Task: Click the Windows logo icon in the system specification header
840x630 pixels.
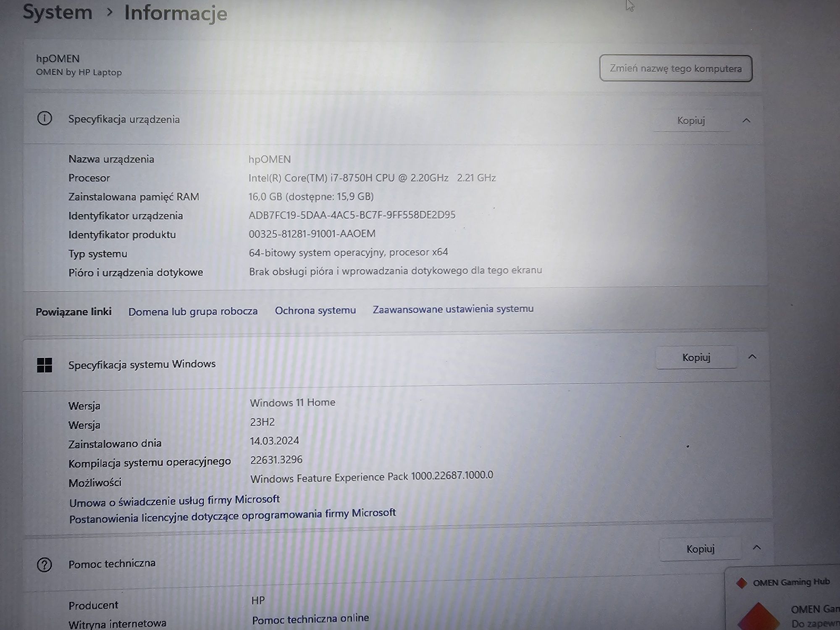Action: point(45,365)
